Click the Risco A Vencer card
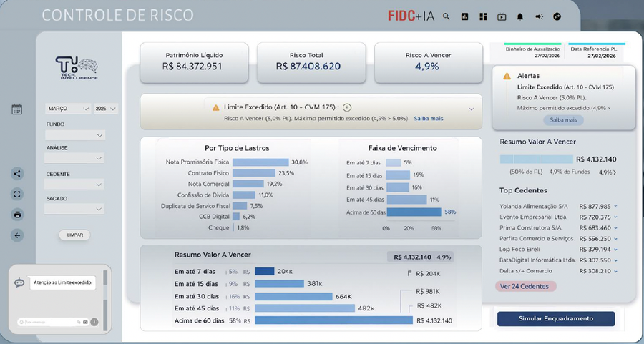Viewport: 644px width, 344px height. point(429,62)
